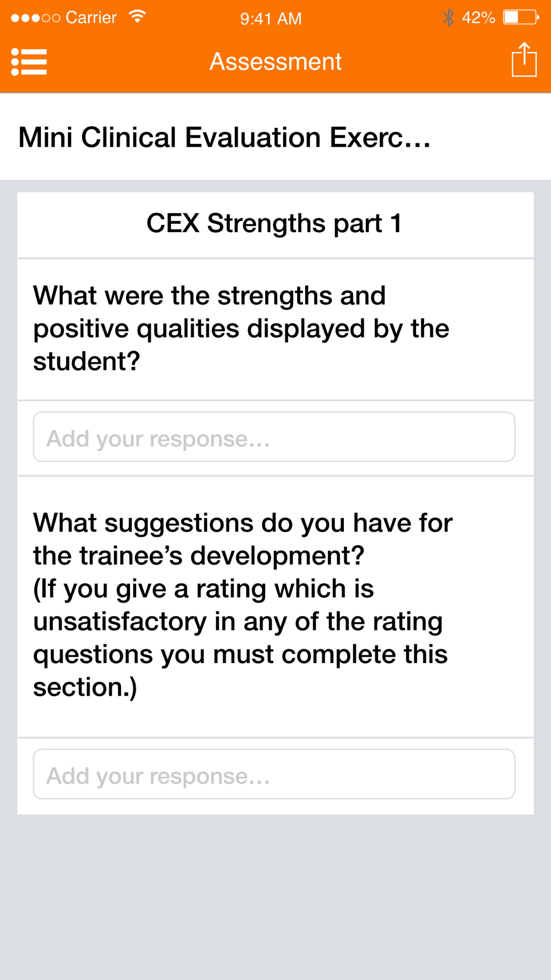Select the CEX Strengths part 1 header
Viewport: 551px width, 980px height.
[x=274, y=224]
